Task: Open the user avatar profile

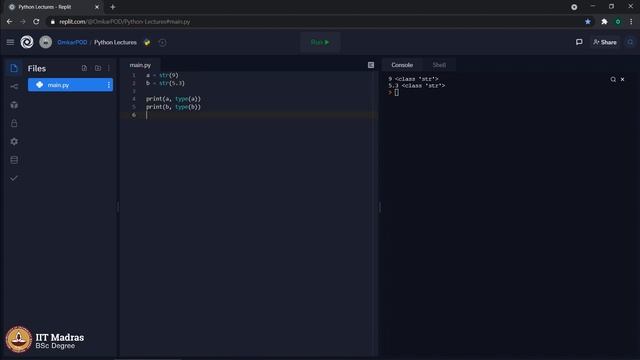Action: click(x=45, y=42)
